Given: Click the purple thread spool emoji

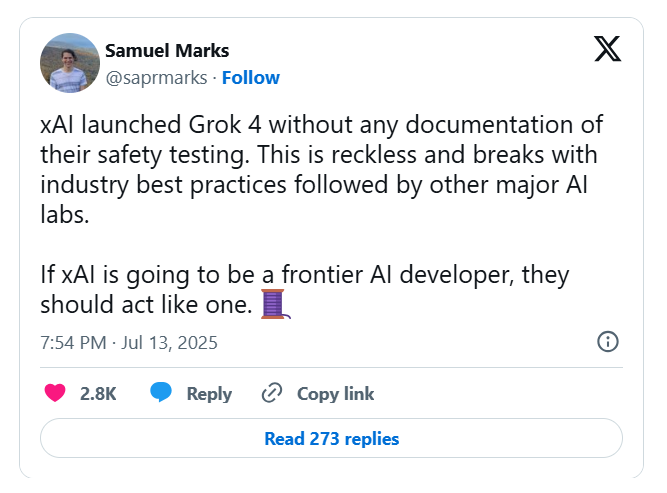Looking at the screenshot, I should click(275, 304).
